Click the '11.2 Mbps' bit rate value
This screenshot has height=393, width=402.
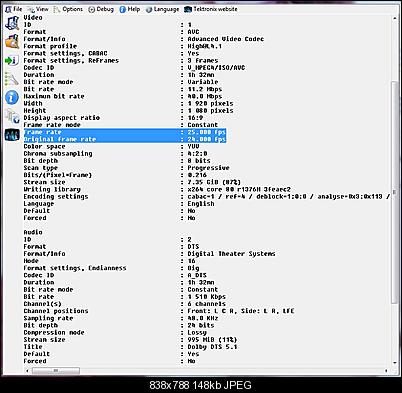tap(205, 89)
